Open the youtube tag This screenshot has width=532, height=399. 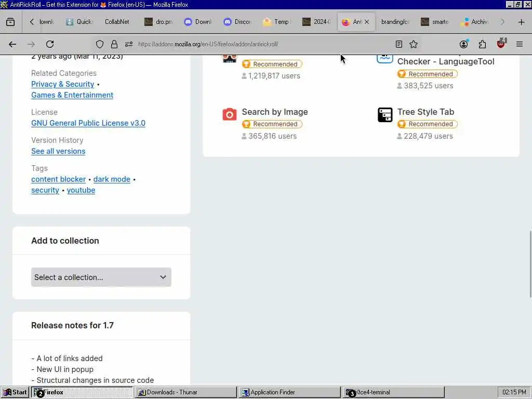81,190
